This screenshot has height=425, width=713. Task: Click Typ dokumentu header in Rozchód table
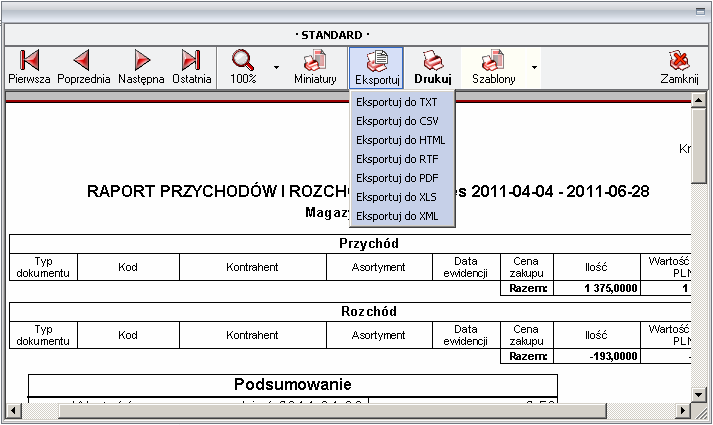tap(43, 335)
